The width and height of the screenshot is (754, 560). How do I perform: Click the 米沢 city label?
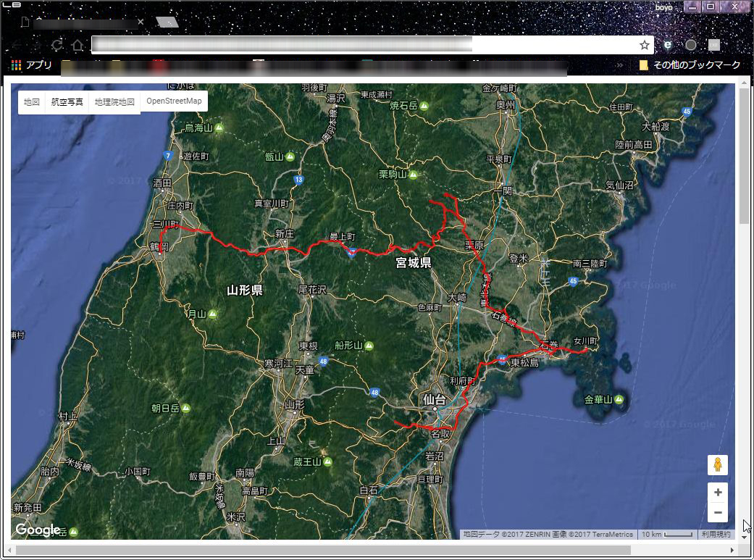click(236, 517)
